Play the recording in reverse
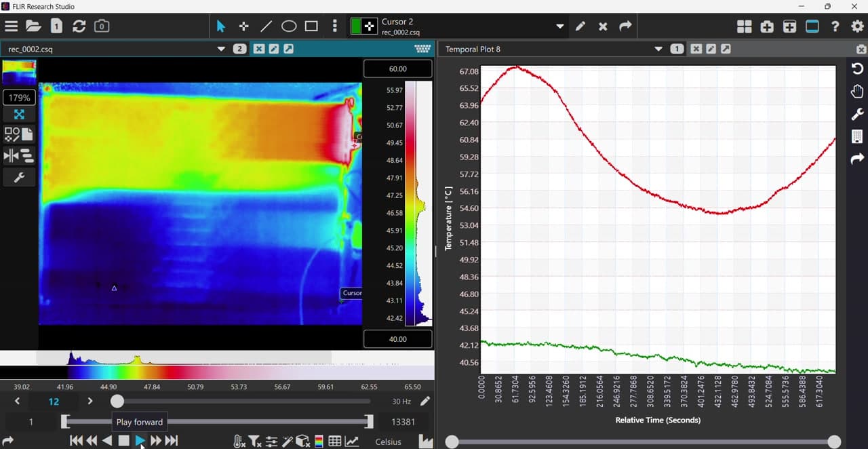The image size is (868, 449). pyautogui.click(x=107, y=441)
